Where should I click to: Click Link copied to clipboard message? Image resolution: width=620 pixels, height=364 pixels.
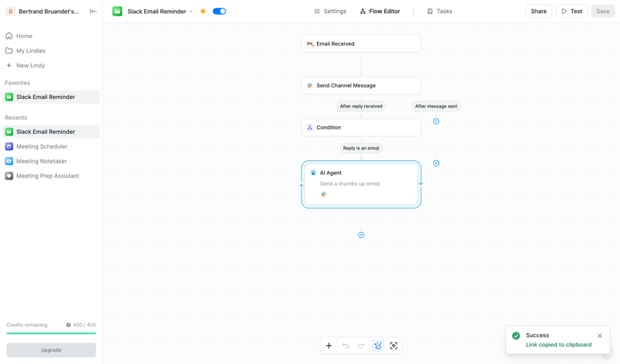(x=558, y=345)
